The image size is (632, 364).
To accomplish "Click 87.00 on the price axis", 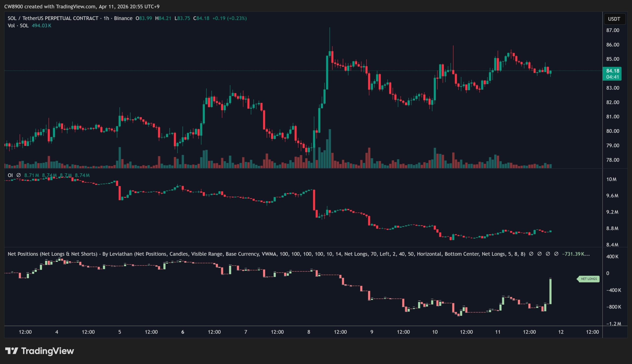I will click(612, 30).
